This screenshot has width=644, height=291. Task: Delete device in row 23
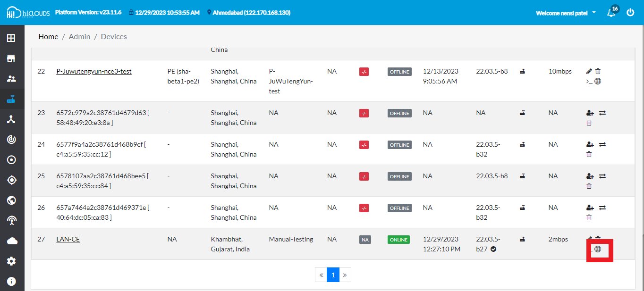[589, 123]
